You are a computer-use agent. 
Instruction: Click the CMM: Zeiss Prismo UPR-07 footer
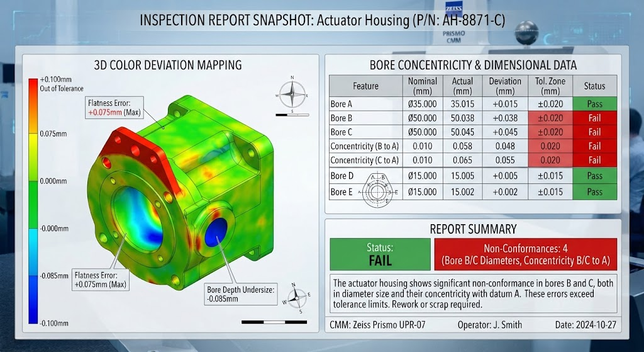coord(377,324)
